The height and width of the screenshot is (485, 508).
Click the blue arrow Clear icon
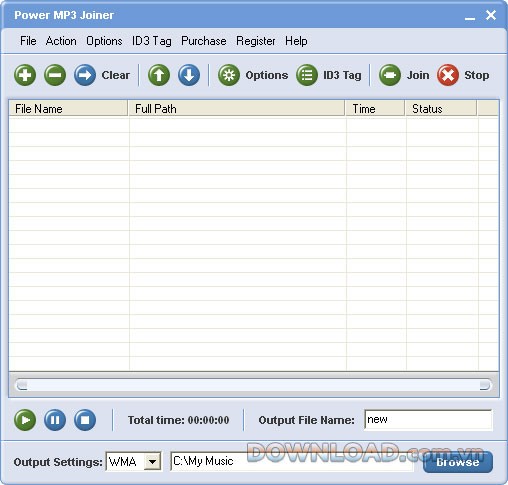(85, 75)
